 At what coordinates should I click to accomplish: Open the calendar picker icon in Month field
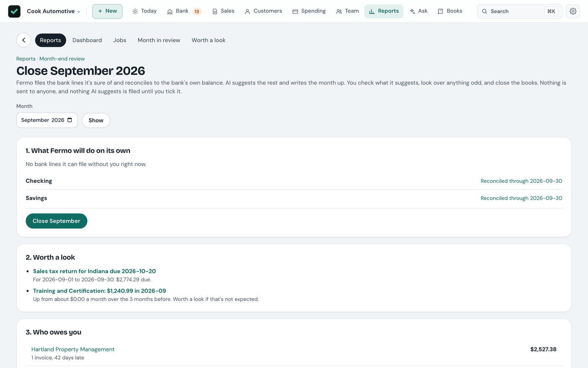coord(70,120)
